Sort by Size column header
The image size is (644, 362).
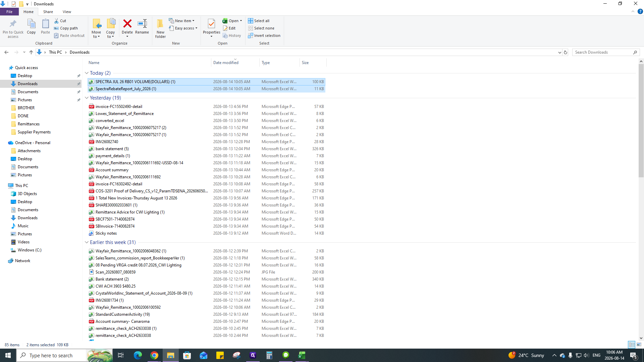pos(313,63)
